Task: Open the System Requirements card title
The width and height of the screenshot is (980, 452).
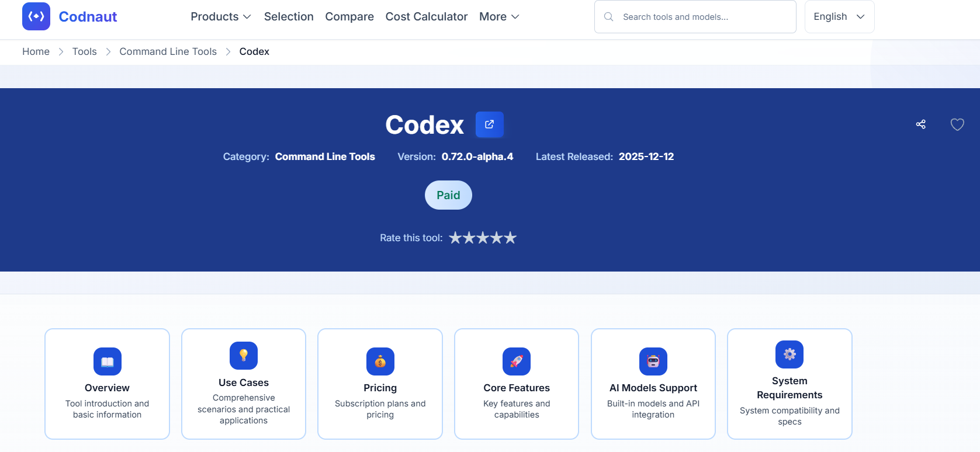Action: pos(789,388)
